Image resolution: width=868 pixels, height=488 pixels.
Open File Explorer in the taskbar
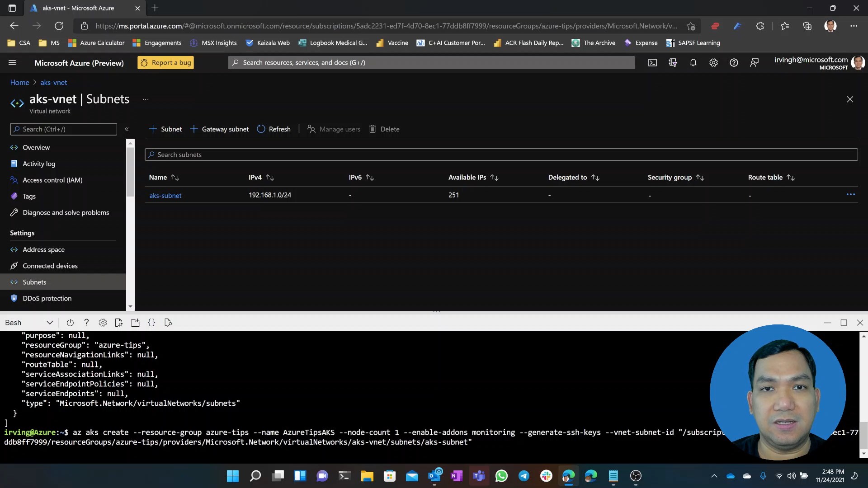tap(367, 476)
